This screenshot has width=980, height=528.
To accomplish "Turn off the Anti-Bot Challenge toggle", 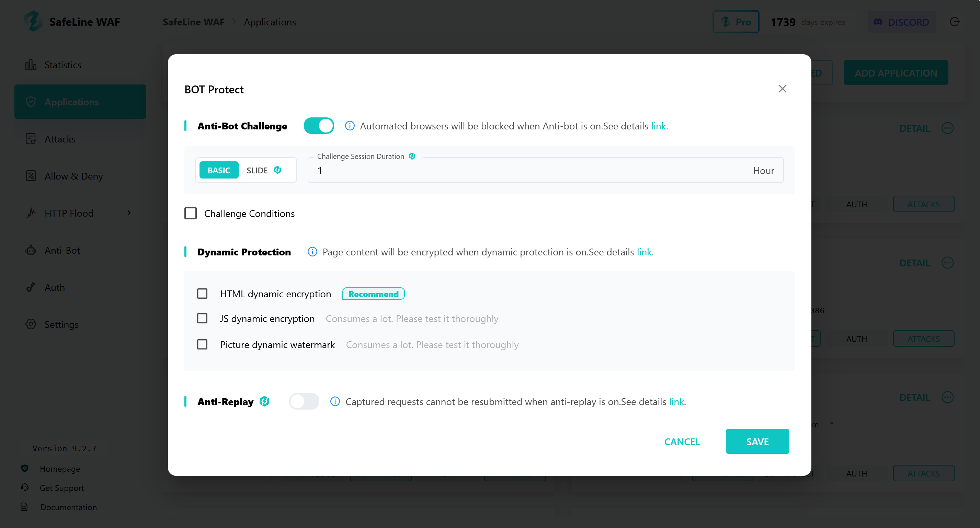I will tap(319, 126).
